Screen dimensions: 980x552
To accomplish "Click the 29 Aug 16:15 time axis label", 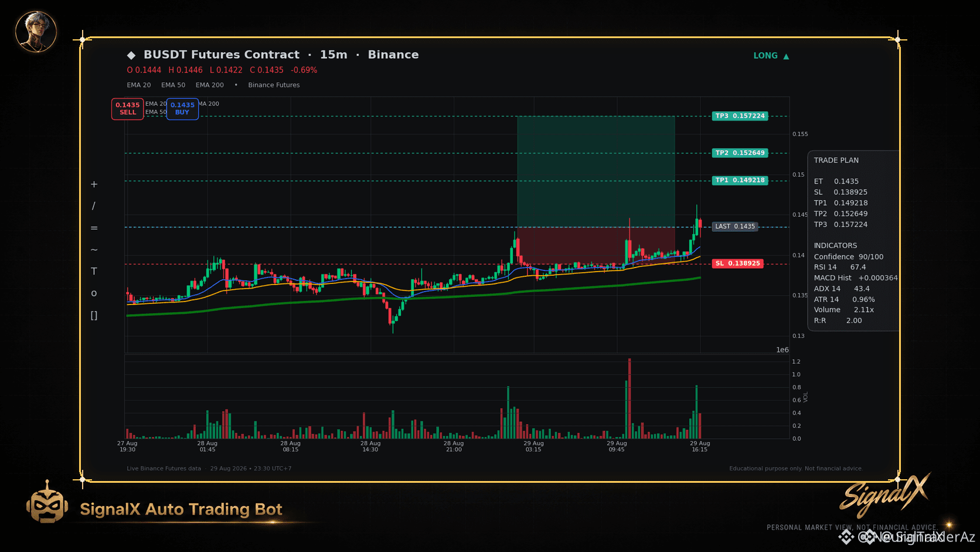I will tap(700, 446).
